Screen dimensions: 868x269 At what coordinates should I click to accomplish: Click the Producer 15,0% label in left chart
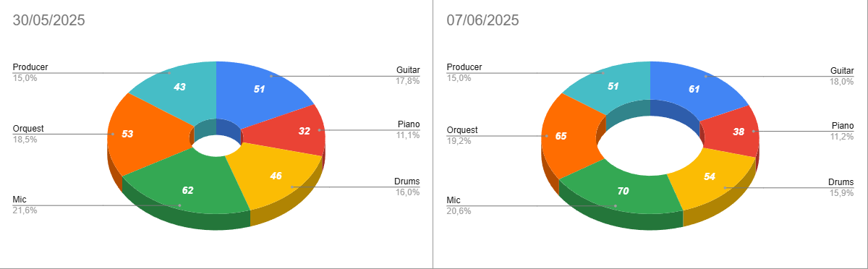point(30,72)
